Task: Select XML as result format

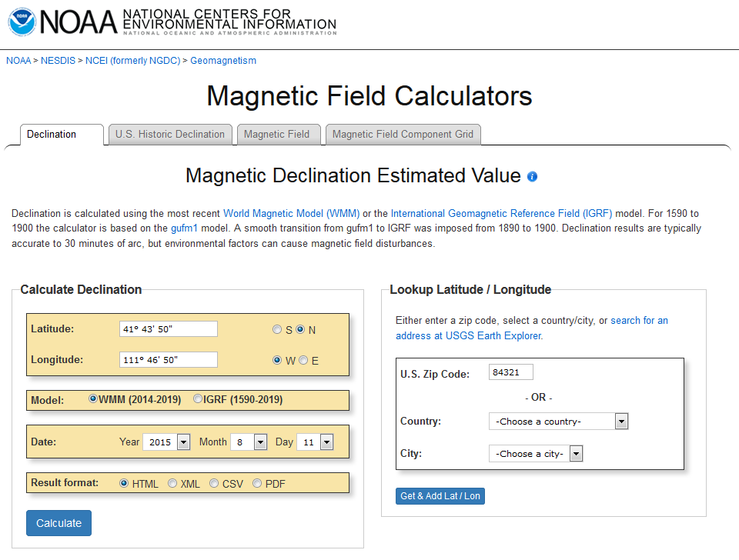Action: tap(172, 484)
